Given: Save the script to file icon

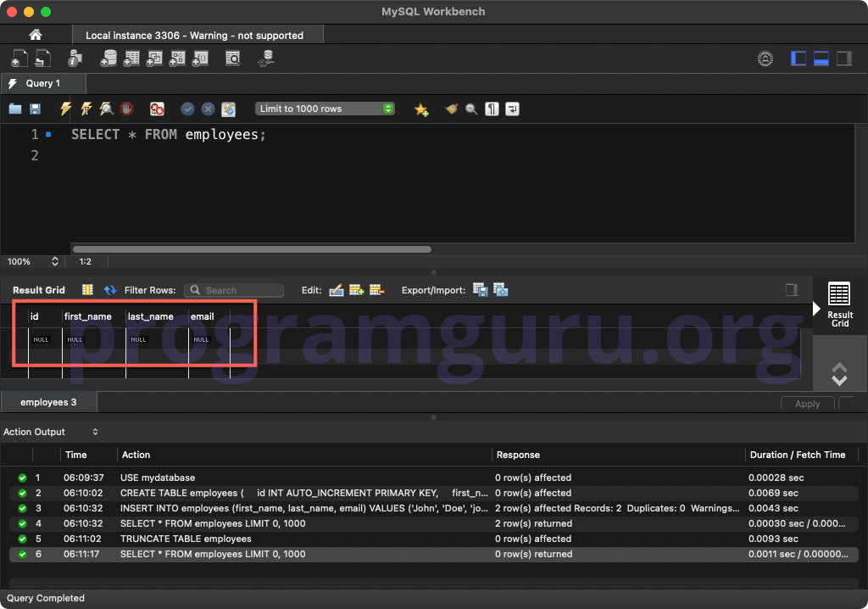Looking at the screenshot, I should [x=35, y=109].
